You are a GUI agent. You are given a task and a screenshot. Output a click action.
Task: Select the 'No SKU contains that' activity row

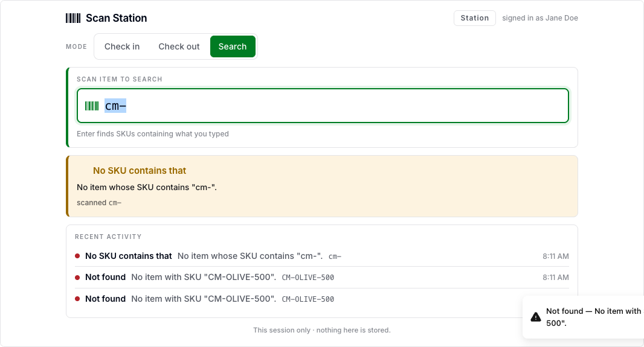(x=322, y=256)
